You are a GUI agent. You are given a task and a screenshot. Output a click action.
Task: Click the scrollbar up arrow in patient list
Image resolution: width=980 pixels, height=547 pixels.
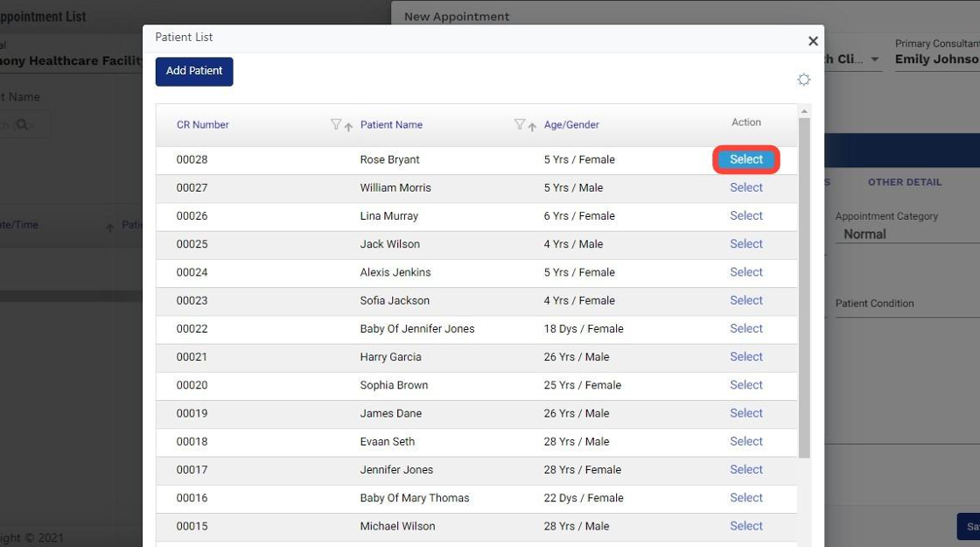point(804,111)
